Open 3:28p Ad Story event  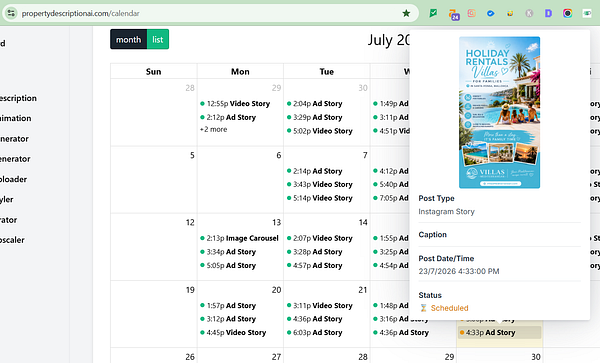click(315, 252)
